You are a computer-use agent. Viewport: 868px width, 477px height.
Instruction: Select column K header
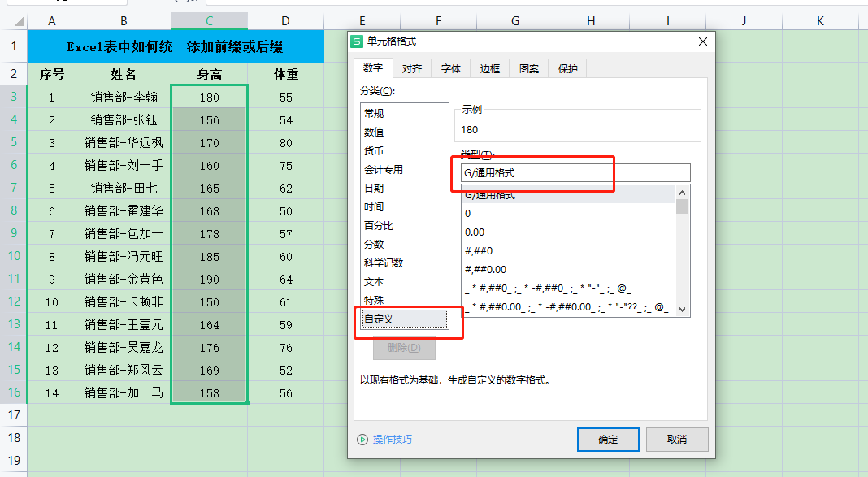pyautogui.click(x=820, y=21)
